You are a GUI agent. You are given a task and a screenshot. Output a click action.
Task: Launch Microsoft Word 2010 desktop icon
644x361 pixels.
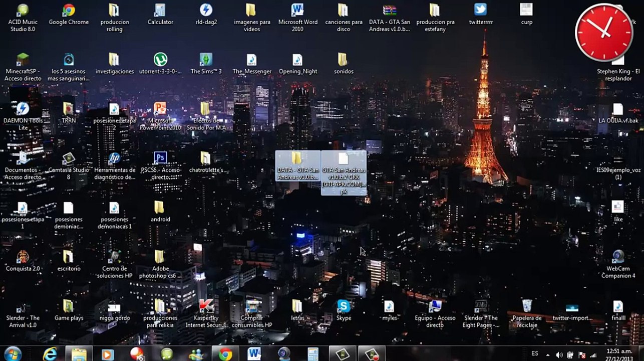pyautogui.click(x=297, y=11)
